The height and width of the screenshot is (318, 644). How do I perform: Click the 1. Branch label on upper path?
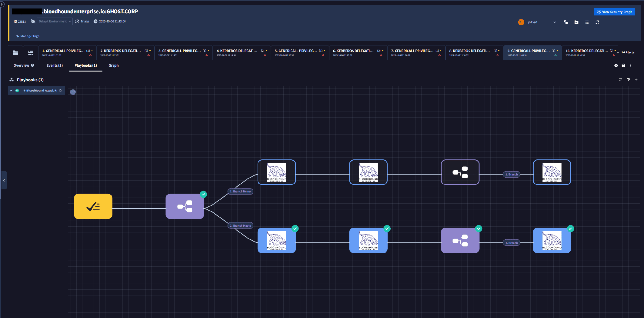click(x=511, y=174)
